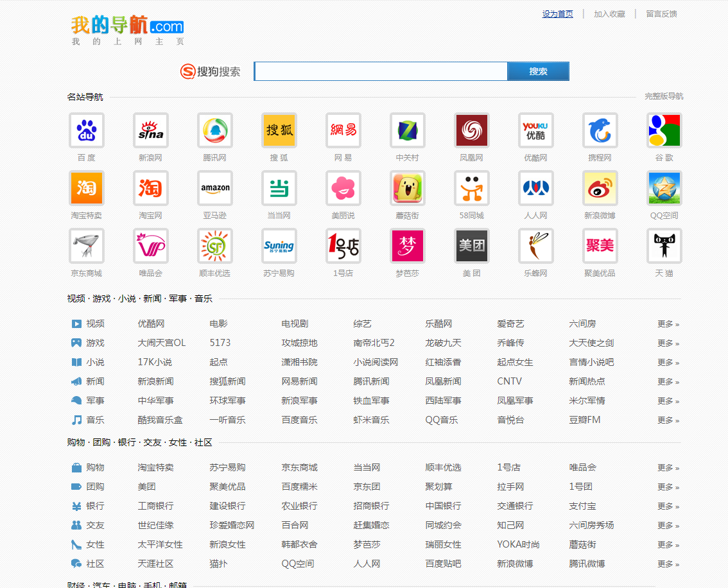Image resolution: width=728 pixels, height=588 pixels.
Task: Click 加入收藏 at the top
Action: [609, 14]
